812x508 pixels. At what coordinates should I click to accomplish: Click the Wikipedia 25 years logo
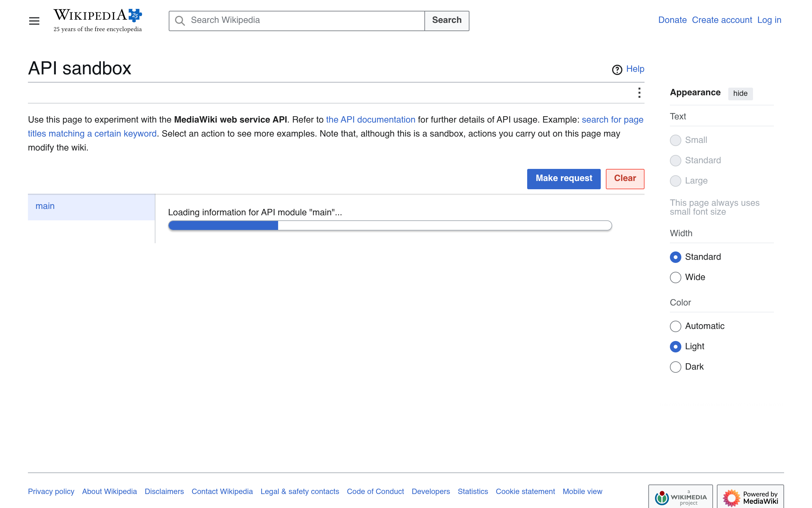click(98, 21)
